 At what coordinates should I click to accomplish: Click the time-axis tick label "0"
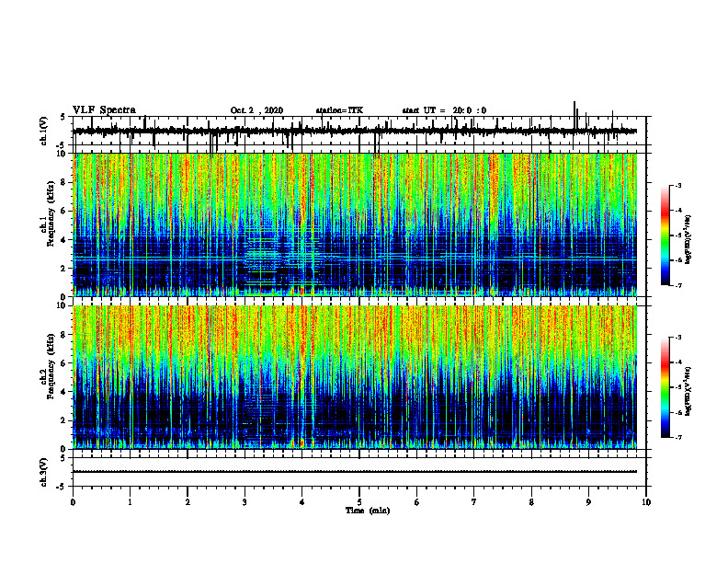[73, 502]
